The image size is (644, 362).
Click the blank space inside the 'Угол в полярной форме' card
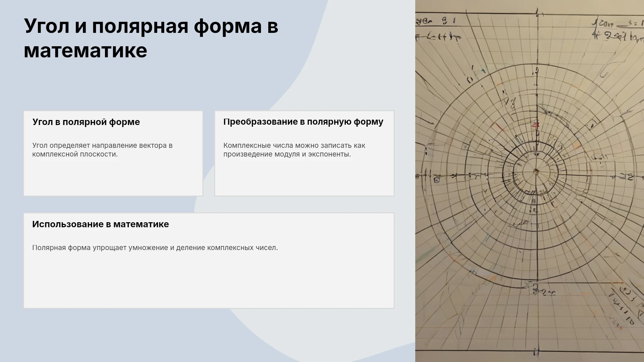pos(113,178)
